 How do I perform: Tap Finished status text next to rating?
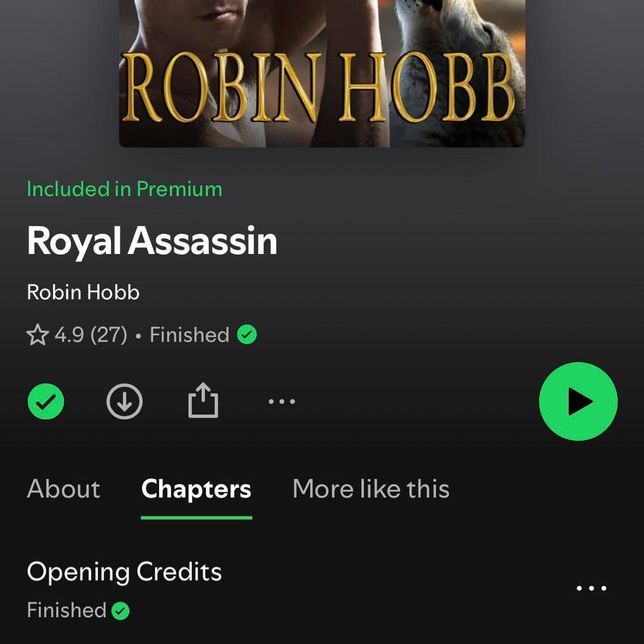click(x=190, y=335)
